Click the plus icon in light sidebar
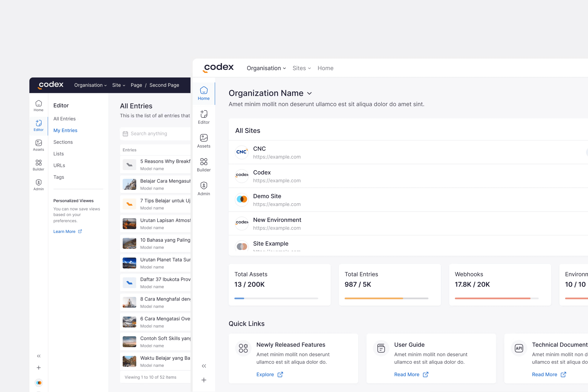Image resolution: width=588 pixels, height=392 pixels. click(204, 380)
